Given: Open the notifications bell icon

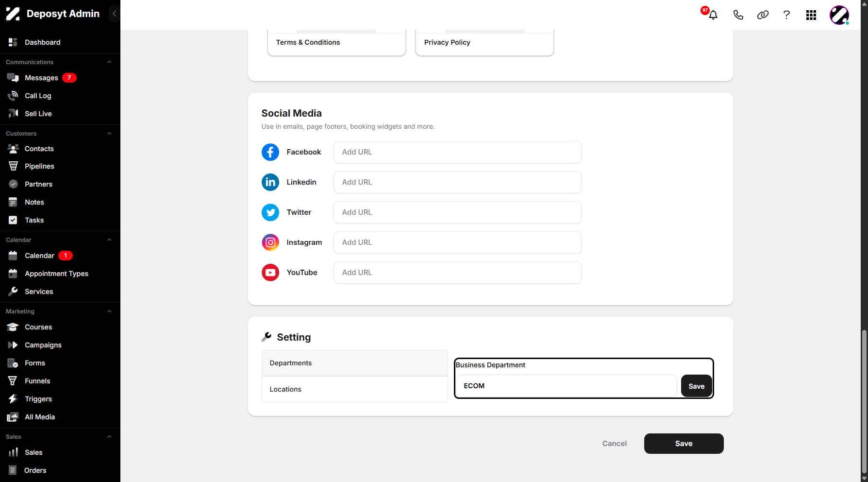Looking at the screenshot, I should tap(713, 15).
